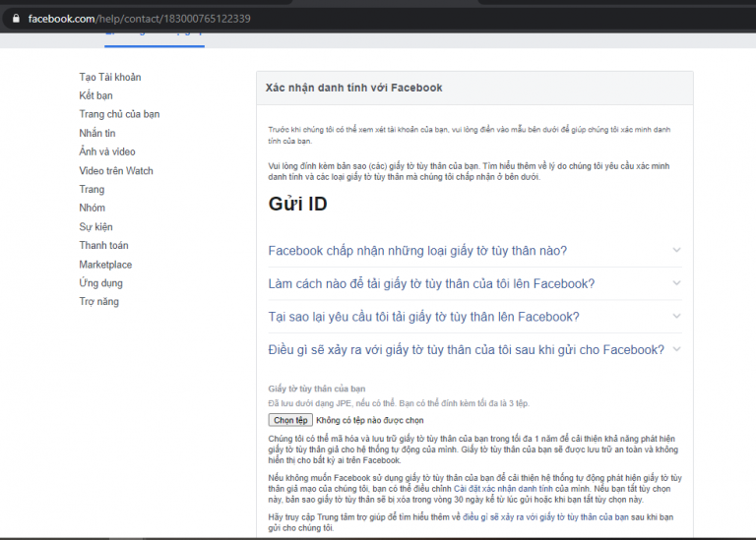This screenshot has width=756, height=540.
Task: Expand "Điều gì sẽ xảy ra với giấy tờ" question
Action: click(x=467, y=350)
